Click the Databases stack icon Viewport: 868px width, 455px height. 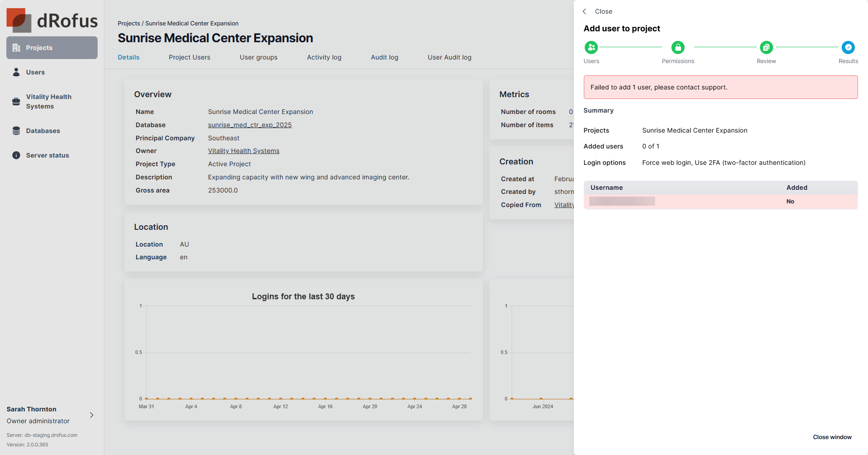[x=16, y=131]
